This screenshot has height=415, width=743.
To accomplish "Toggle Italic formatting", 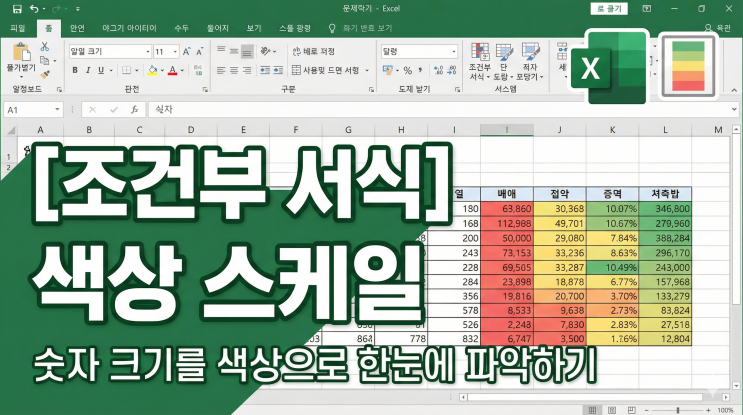I will click(88, 70).
